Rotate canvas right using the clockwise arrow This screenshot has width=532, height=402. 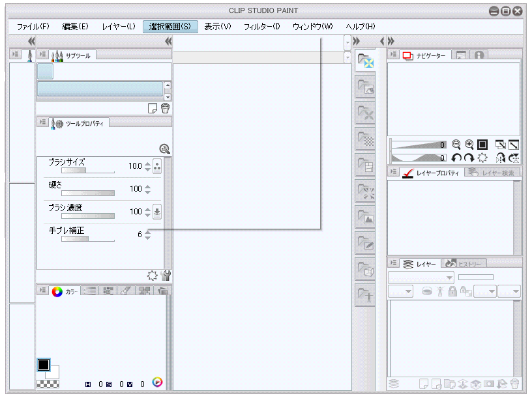pos(469,158)
